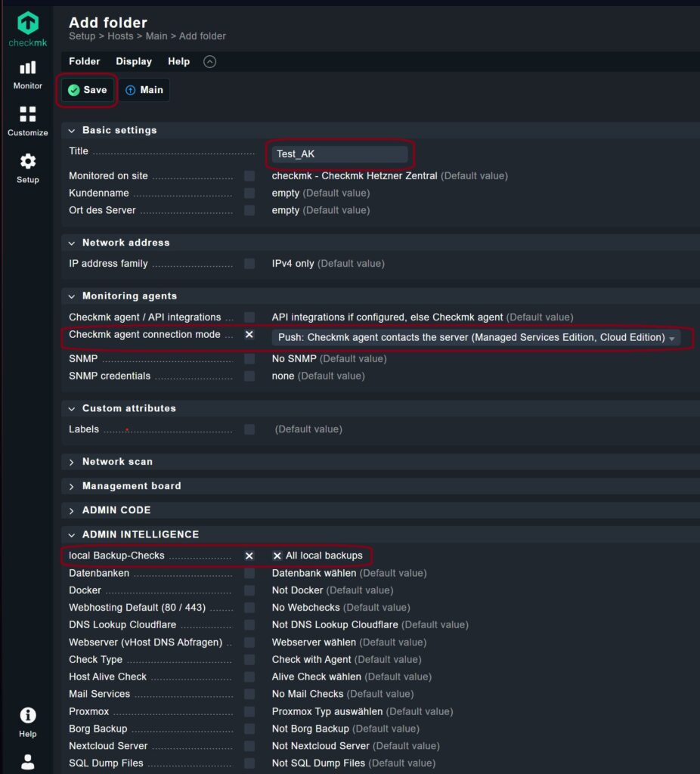Open the Display menu
This screenshot has height=774, width=700.
[134, 61]
